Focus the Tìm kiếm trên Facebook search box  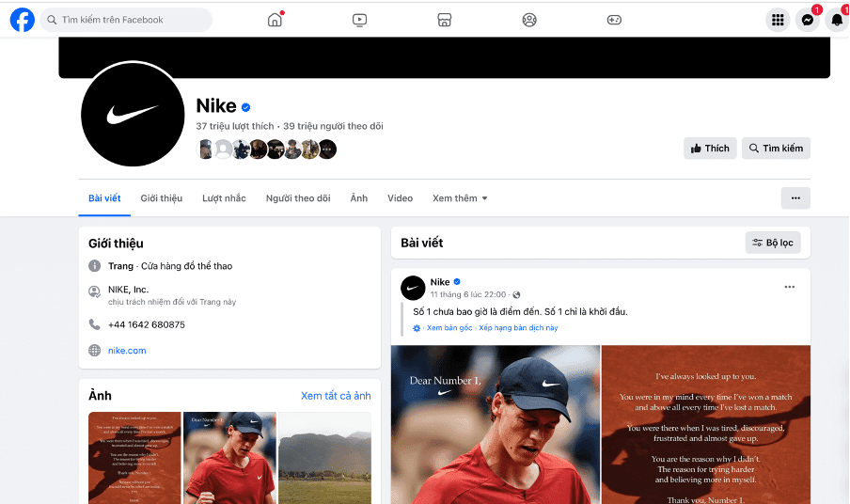pos(126,20)
